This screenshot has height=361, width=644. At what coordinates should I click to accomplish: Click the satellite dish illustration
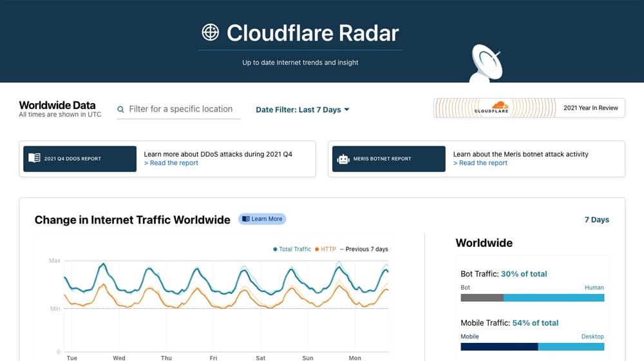pos(486,63)
